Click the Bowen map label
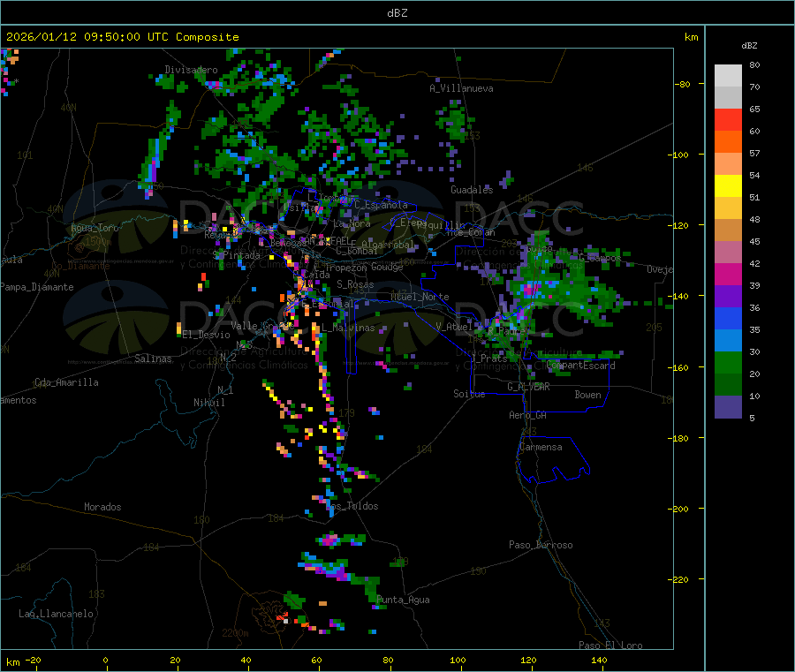 (x=587, y=395)
